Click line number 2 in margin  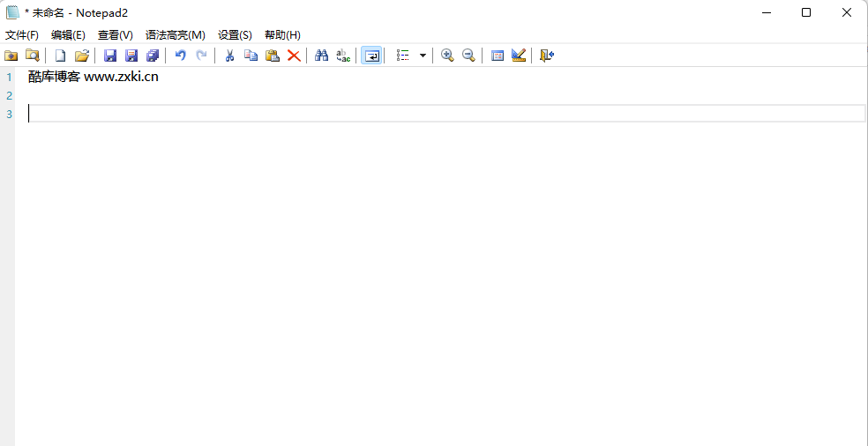[9, 96]
